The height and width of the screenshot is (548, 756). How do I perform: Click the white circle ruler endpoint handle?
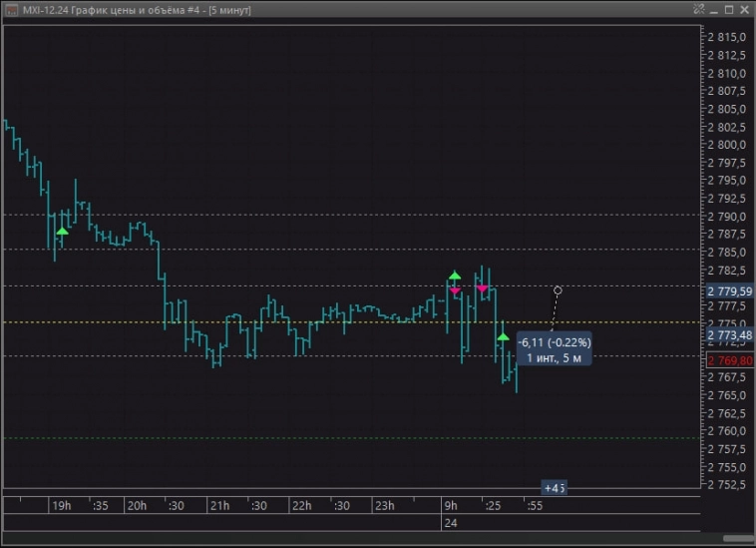point(558,290)
